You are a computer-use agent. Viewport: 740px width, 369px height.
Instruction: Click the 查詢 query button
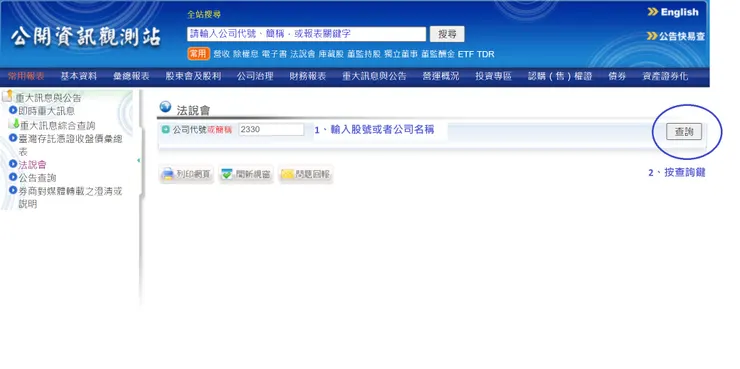point(684,132)
